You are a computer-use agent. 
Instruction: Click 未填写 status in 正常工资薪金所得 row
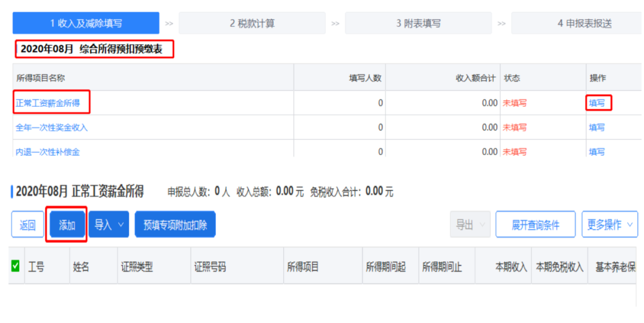515,103
